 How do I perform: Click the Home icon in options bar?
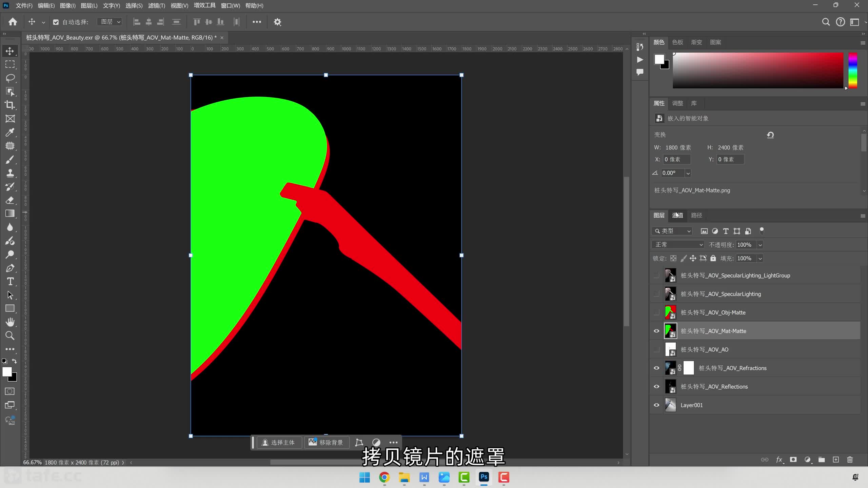tap(13, 22)
